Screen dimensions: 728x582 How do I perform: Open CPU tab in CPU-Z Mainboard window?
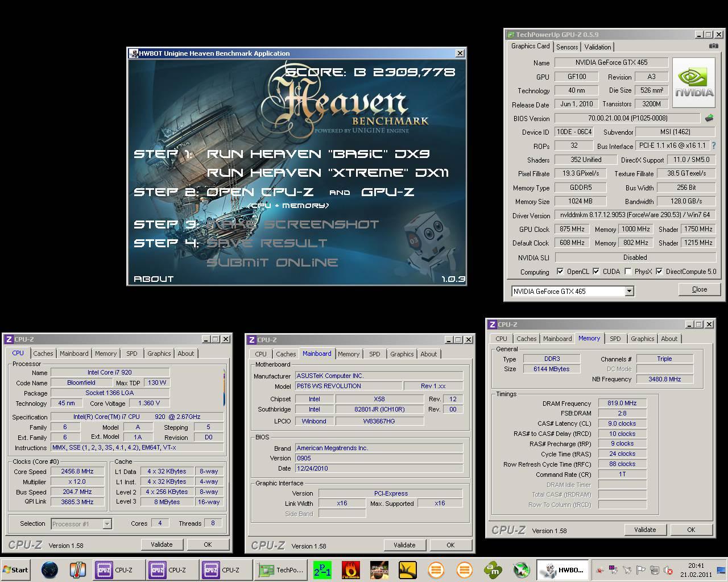[261, 354]
